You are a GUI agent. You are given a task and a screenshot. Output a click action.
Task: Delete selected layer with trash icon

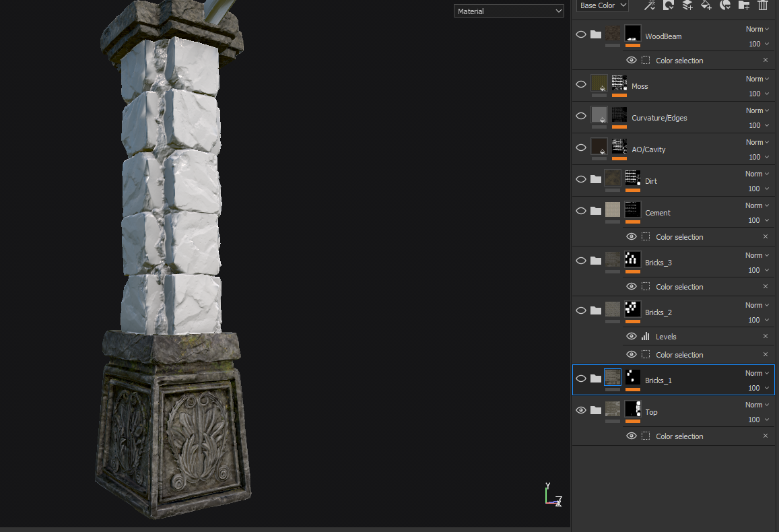763,5
